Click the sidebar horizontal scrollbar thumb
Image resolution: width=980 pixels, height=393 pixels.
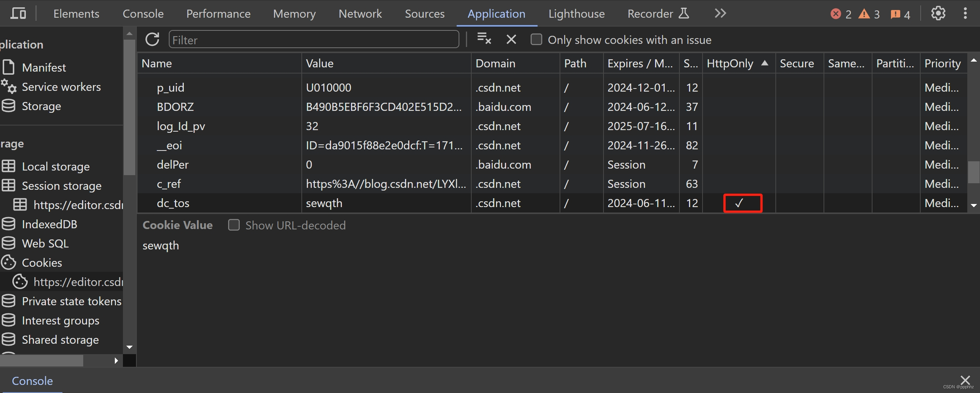click(42, 361)
